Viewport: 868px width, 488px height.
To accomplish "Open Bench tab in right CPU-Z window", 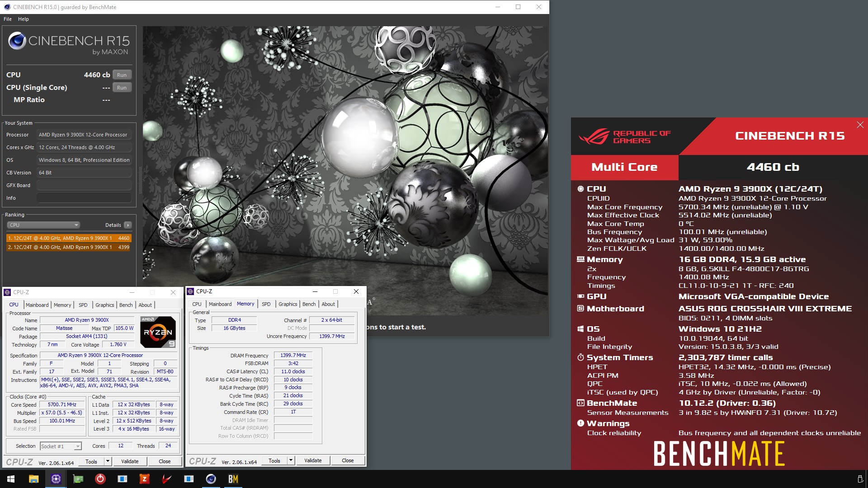I will [309, 304].
